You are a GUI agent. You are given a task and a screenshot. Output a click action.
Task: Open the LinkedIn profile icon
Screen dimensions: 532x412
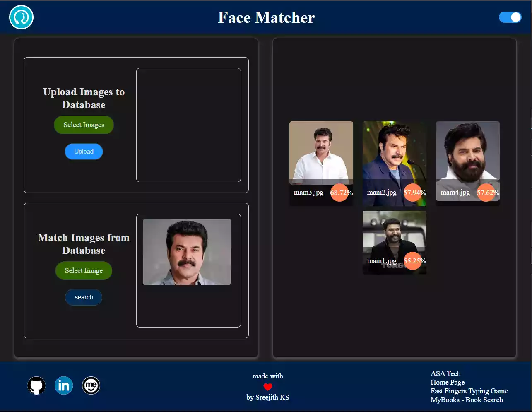pyautogui.click(x=64, y=385)
